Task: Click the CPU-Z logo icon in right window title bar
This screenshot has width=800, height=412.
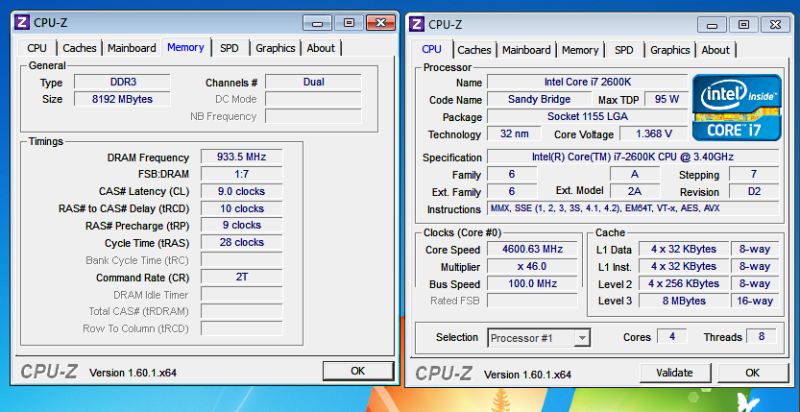Action: pos(417,24)
